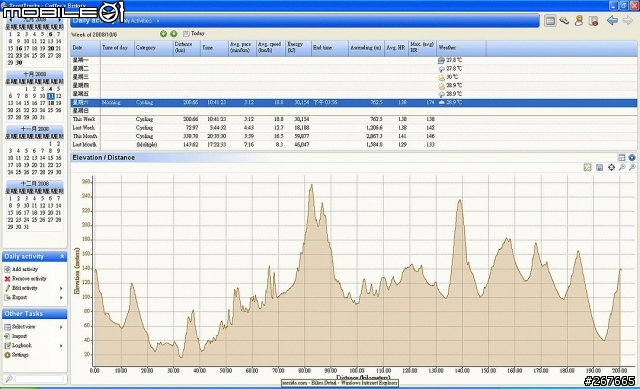Click the This Month summary row

tap(353, 136)
